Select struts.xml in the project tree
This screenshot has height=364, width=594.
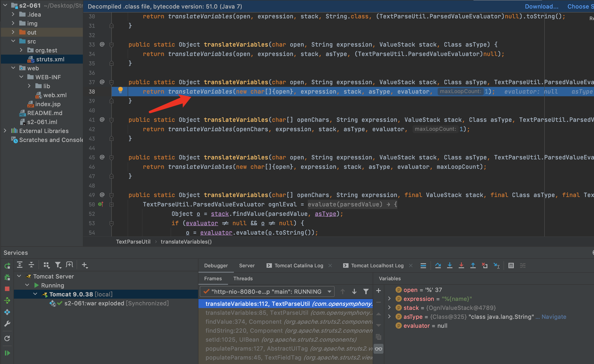50,59
